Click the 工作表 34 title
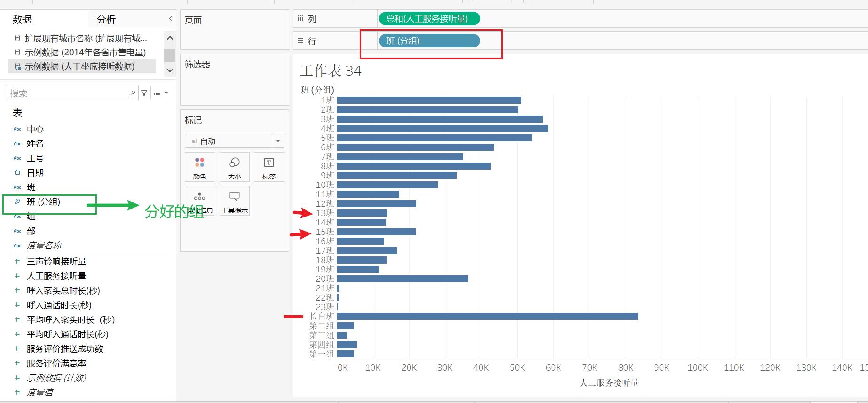 point(331,71)
